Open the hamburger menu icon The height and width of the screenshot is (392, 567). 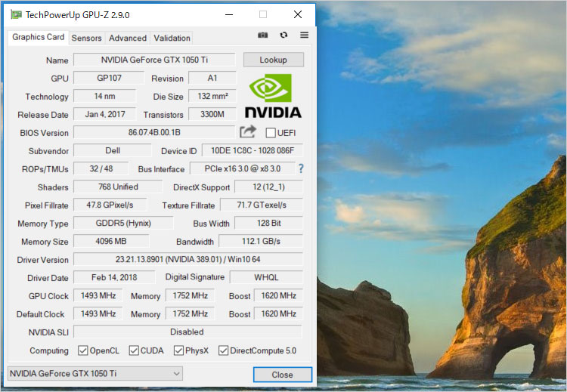tap(304, 35)
